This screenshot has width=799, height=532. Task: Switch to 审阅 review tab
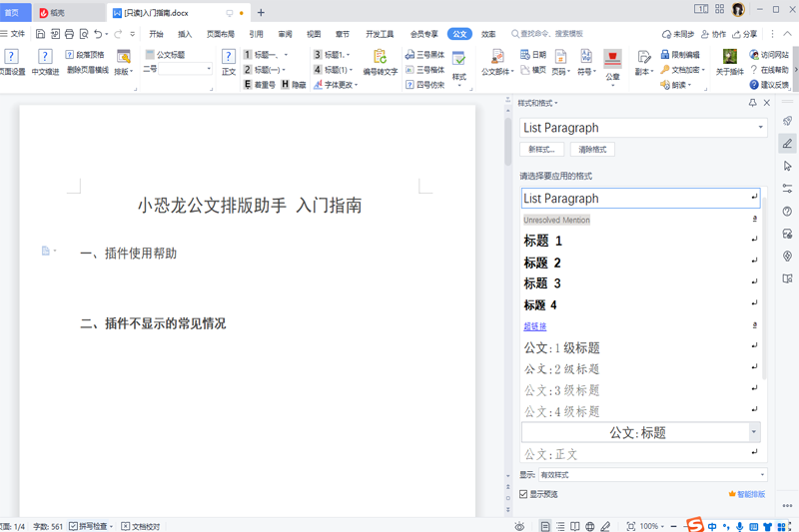click(285, 34)
